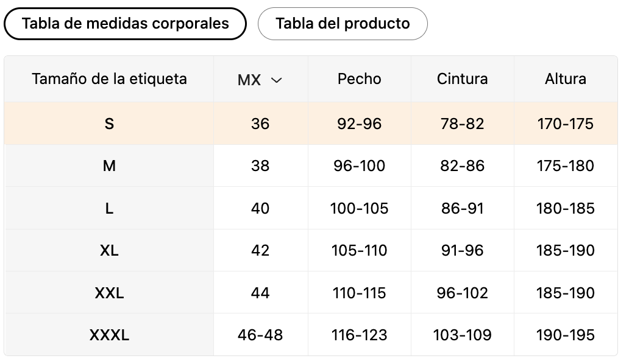Click the Altura column header
The height and width of the screenshot is (364, 629).
(x=566, y=79)
